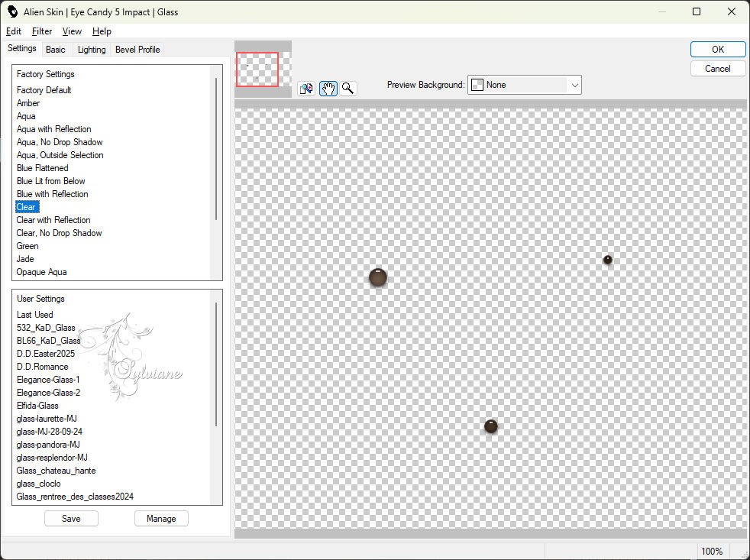
Task: Open the Preview Background dropdown
Action: click(x=524, y=85)
